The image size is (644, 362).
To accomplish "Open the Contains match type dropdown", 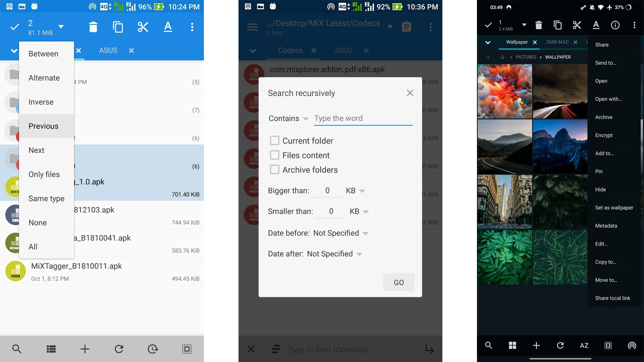I will click(288, 119).
